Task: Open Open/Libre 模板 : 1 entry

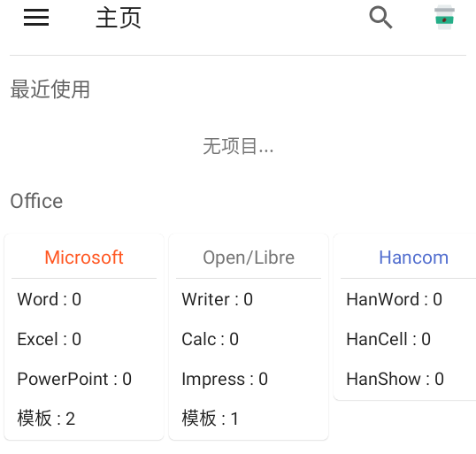Action: click(210, 419)
